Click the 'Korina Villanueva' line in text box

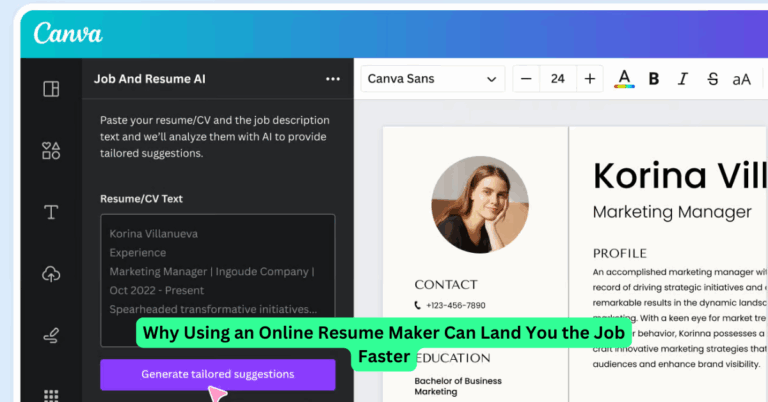coord(153,234)
